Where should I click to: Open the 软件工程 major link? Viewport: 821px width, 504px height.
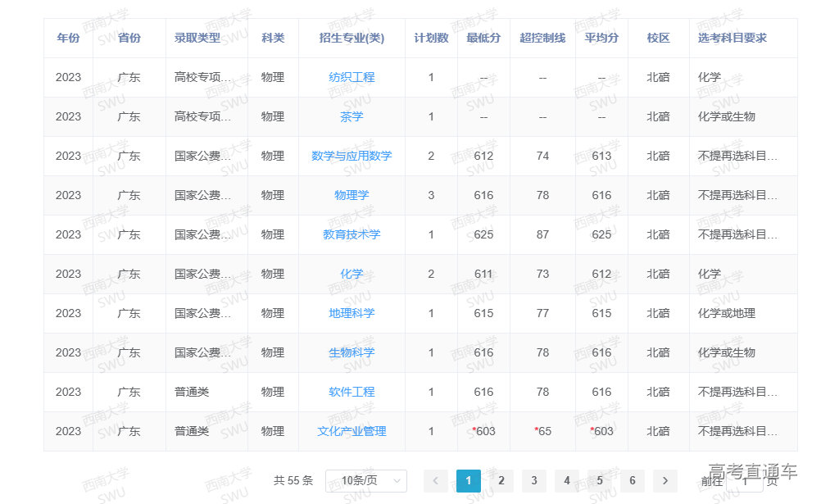tap(352, 392)
